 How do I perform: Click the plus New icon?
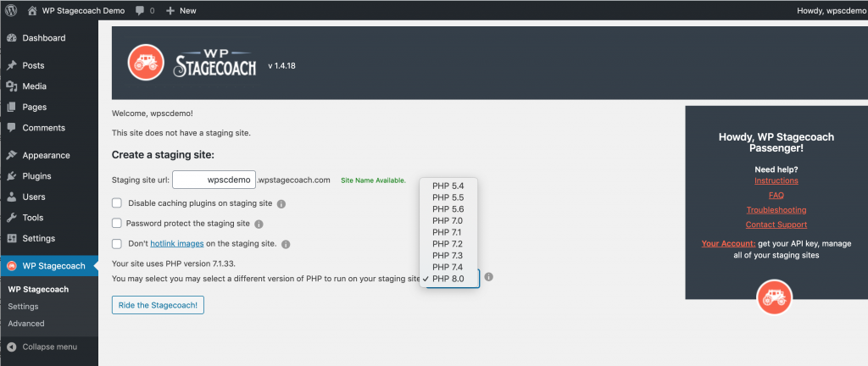pos(170,10)
